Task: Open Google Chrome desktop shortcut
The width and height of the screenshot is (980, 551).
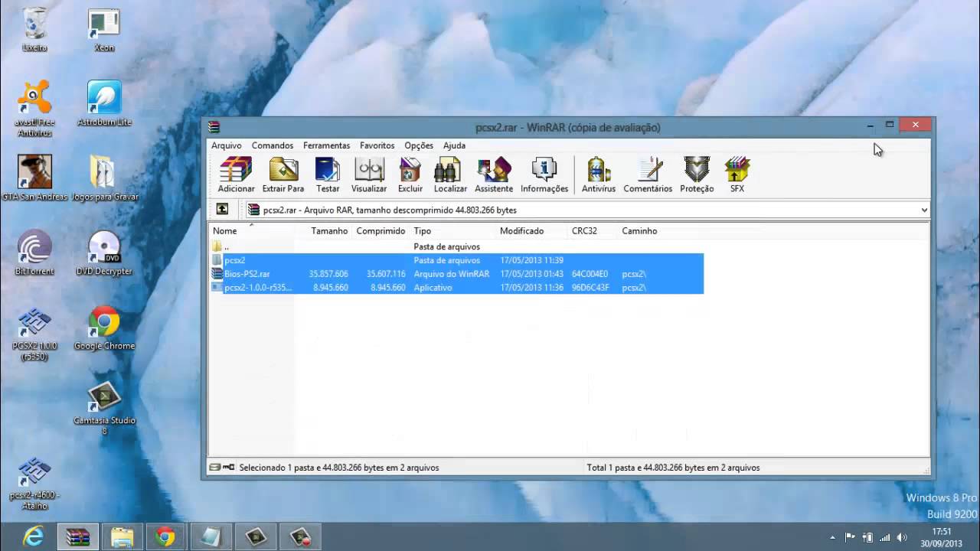Action: pos(104,328)
